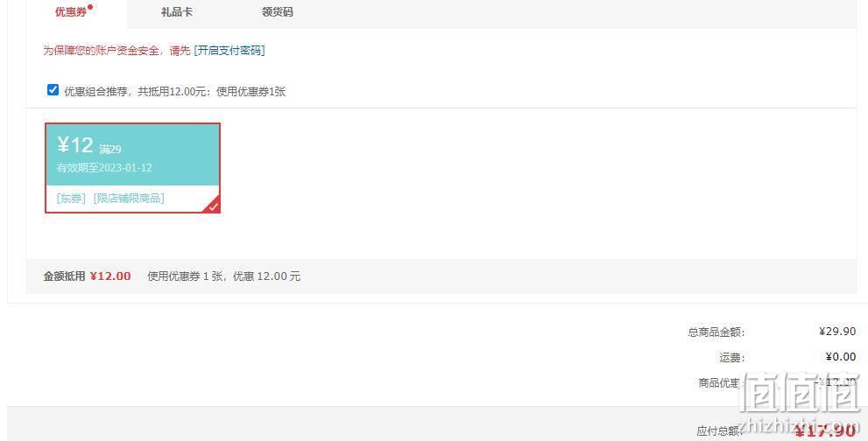The image size is (868, 441).
Task: Click the 运费 ¥0.00 value
Action: point(840,357)
